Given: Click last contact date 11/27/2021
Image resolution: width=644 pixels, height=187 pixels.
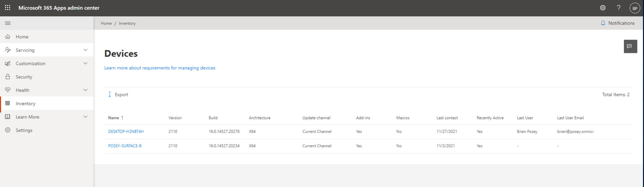Looking at the screenshot, I should pyautogui.click(x=447, y=131).
